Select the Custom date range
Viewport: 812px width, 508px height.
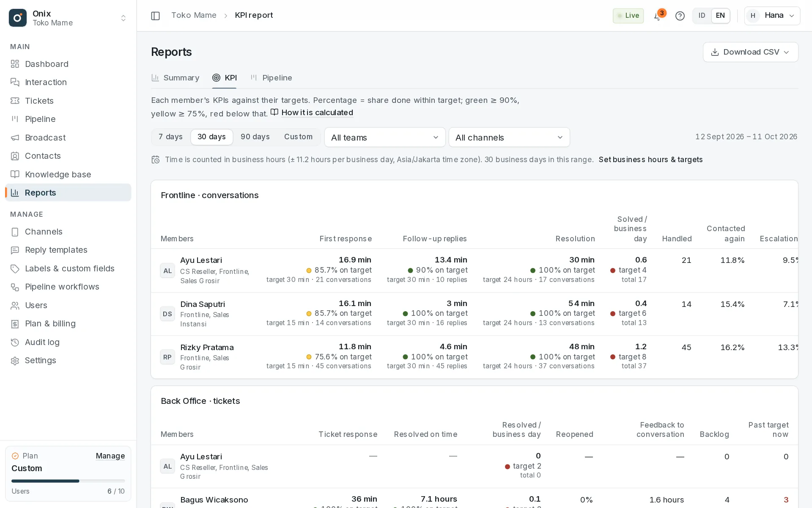coord(298,137)
